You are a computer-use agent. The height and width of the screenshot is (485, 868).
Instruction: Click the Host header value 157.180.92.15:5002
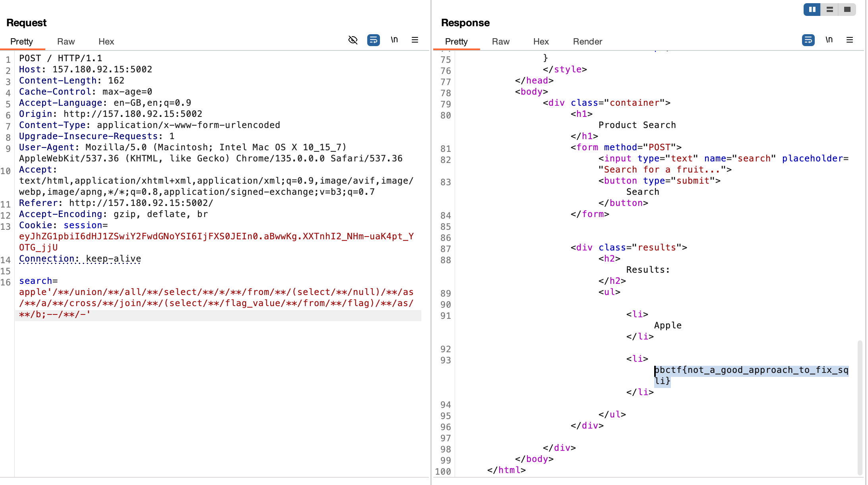point(102,69)
